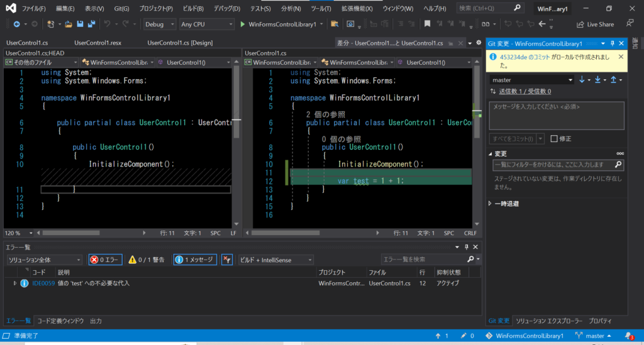
Task: Click the unpushed commits up arrow in the status bar
Action: [x=438, y=336]
